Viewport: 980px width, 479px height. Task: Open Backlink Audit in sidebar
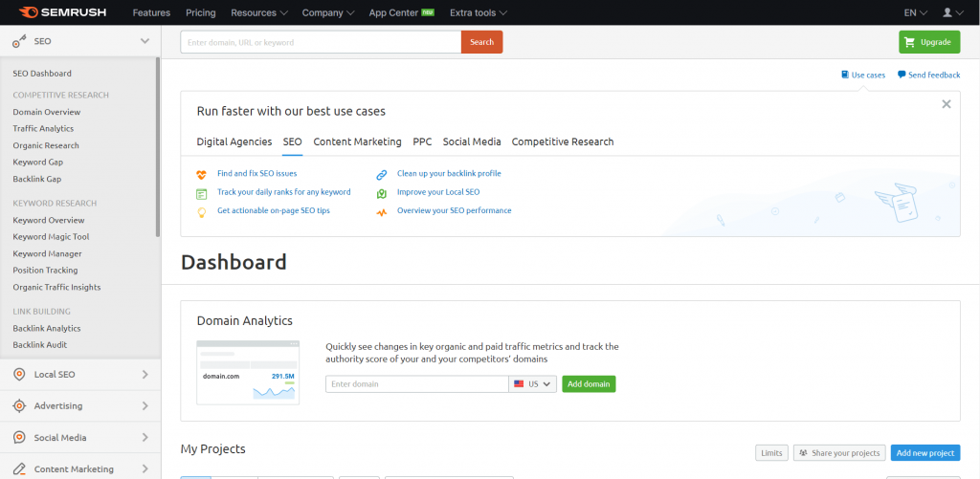click(x=40, y=345)
